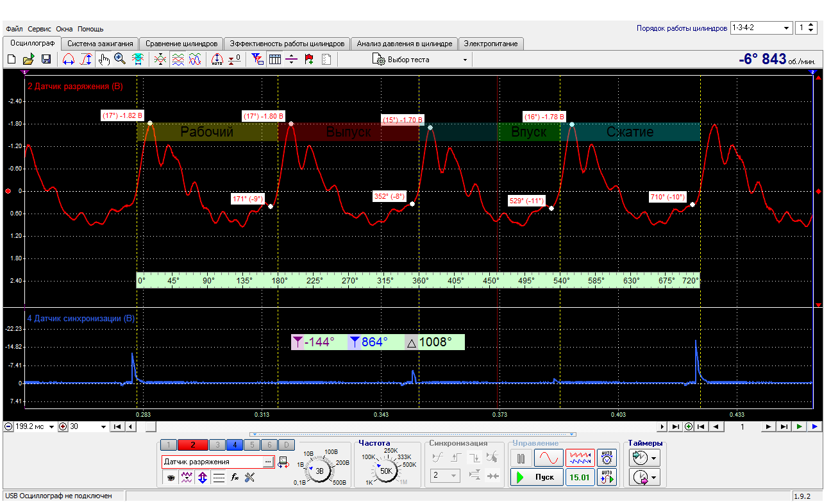Click the upper AUTO voltage button

[606, 458]
